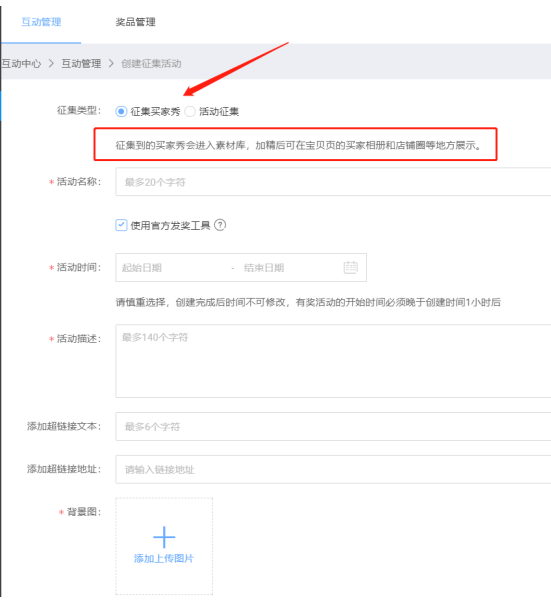The image size is (551, 613).
Task: Click chevron after 互动中心 breadcrumb
Action: click(x=51, y=63)
